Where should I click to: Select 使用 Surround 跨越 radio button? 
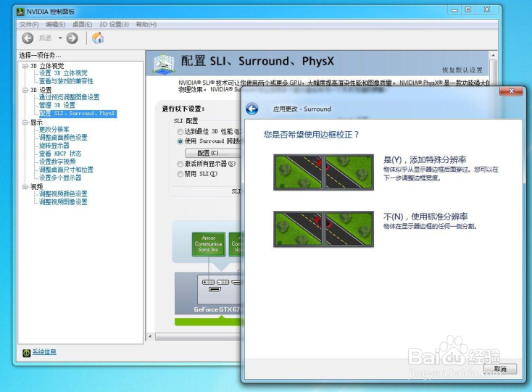click(x=180, y=141)
